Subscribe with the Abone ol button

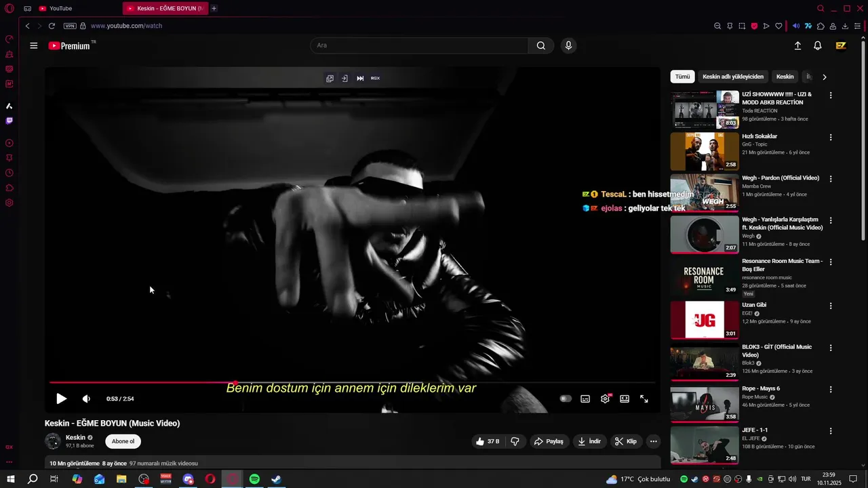(x=123, y=441)
